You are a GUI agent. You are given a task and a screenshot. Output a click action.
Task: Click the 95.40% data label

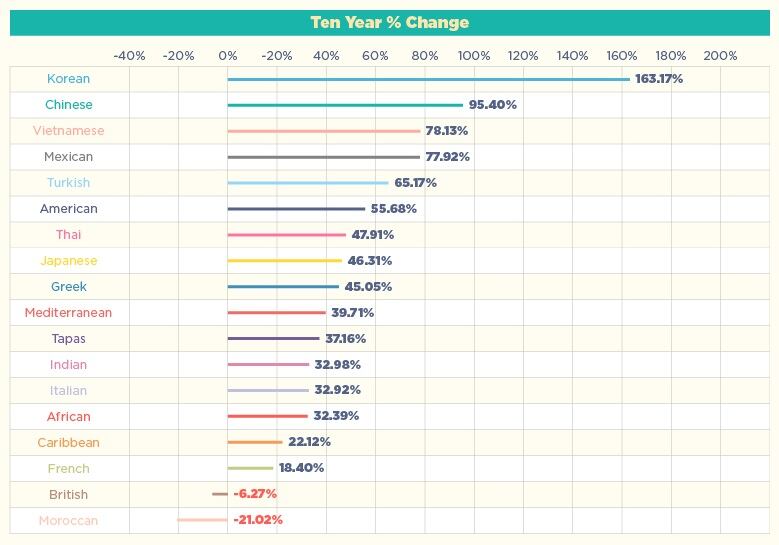pos(492,105)
